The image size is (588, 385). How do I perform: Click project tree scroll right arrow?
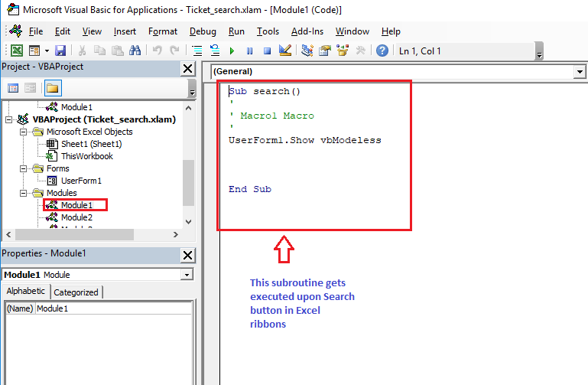(x=176, y=234)
